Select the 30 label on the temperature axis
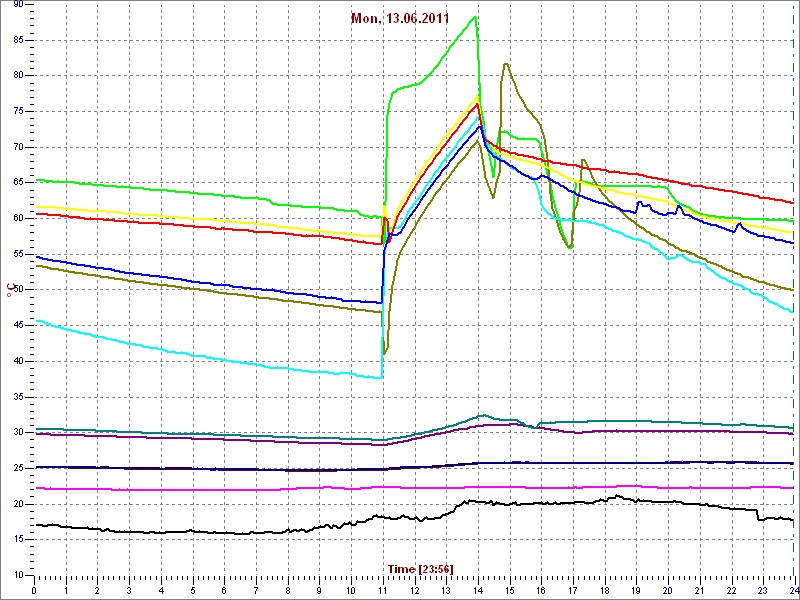Viewport: 800px width, 600px height. (x=18, y=433)
